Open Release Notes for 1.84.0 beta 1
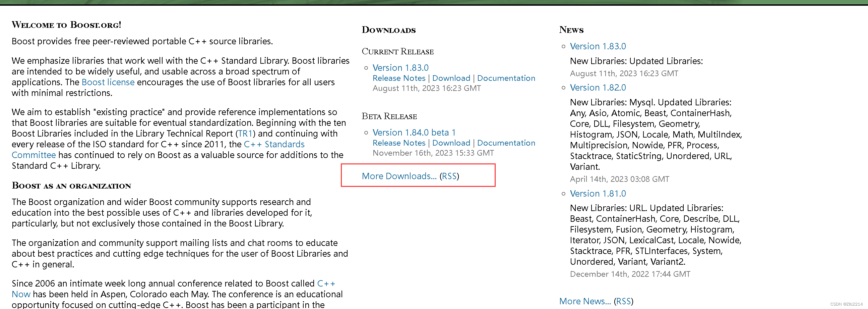The image size is (868, 309). 399,143
